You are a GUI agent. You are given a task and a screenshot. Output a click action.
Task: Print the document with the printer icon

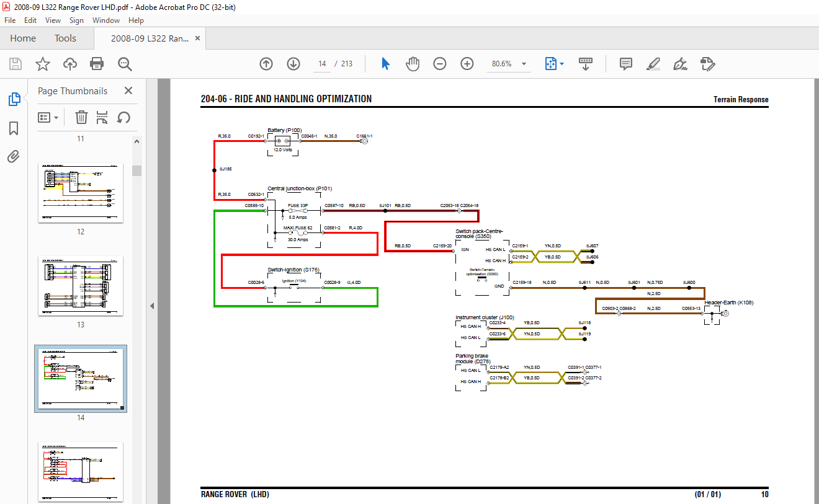pos(97,64)
